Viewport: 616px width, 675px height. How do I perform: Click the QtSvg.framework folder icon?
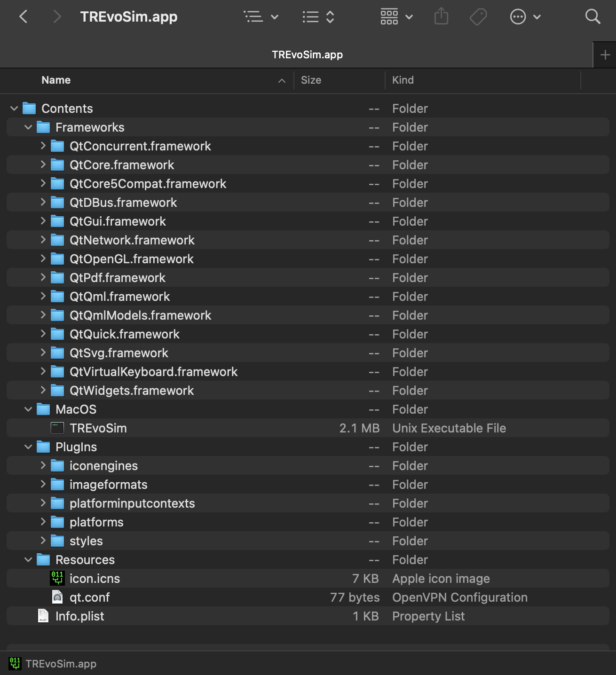click(57, 353)
